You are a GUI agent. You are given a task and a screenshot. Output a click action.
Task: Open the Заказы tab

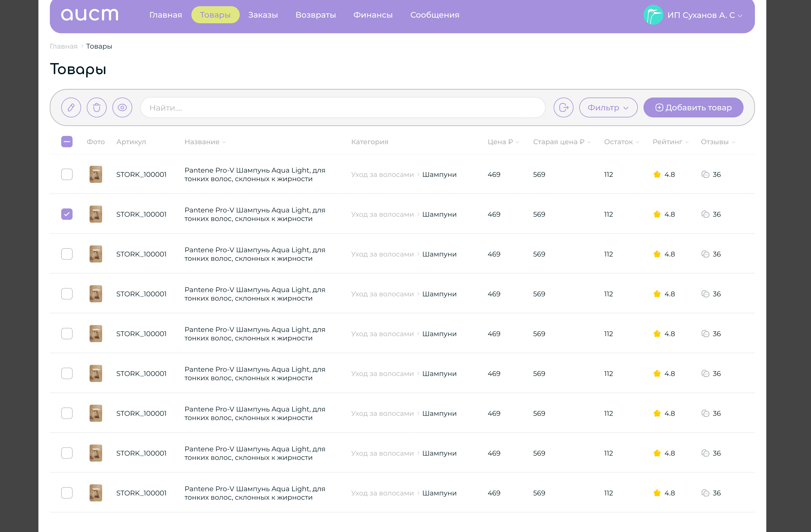click(263, 15)
